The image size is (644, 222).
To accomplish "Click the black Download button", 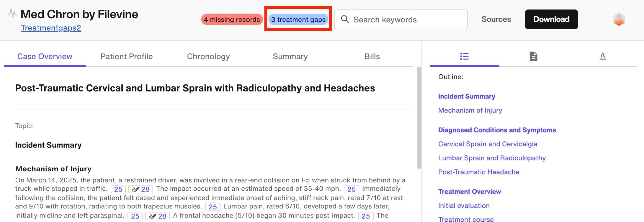I will click(x=551, y=19).
